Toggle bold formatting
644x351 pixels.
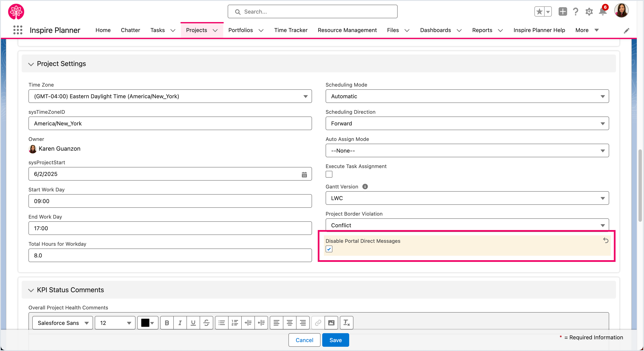point(167,323)
